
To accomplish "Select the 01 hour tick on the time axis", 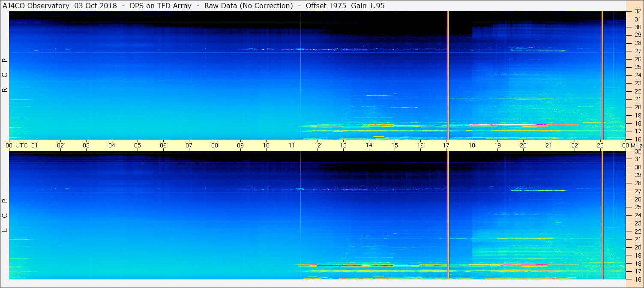I will [35, 145].
